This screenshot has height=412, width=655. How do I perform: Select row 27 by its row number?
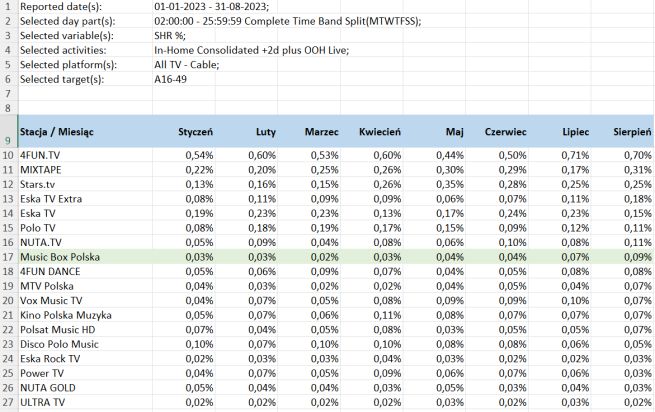(8, 402)
